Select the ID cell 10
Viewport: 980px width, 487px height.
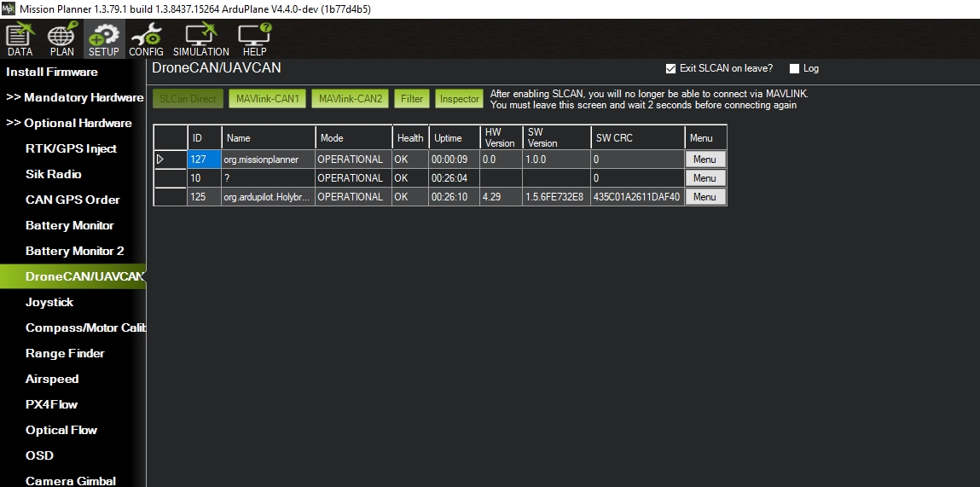click(x=205, y=178)
